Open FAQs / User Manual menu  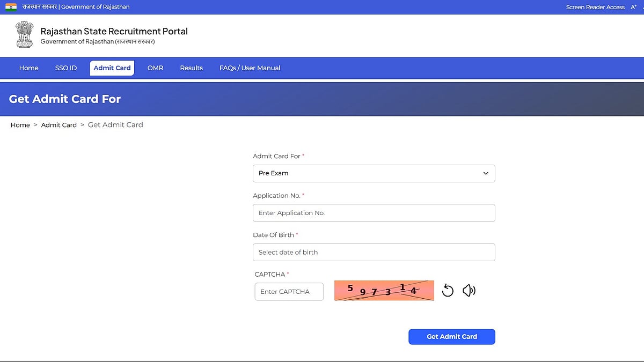(250, 68)
